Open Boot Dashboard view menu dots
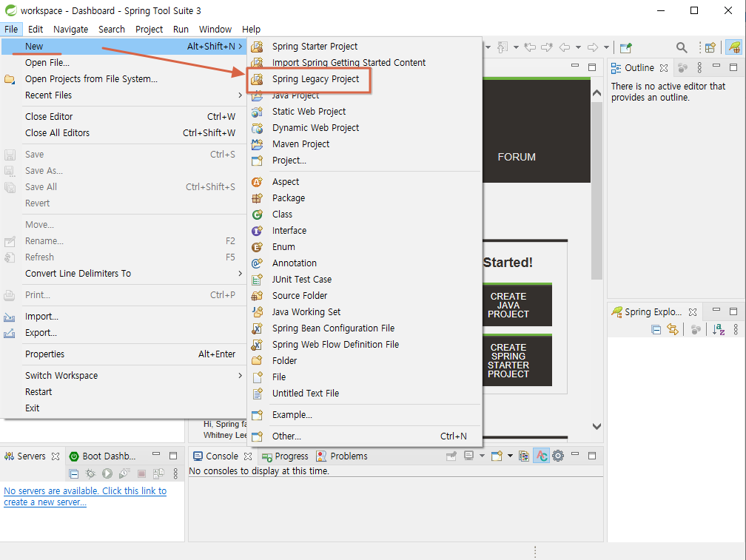The width and height of the screenshot is (746, 560). click(175, 473)
